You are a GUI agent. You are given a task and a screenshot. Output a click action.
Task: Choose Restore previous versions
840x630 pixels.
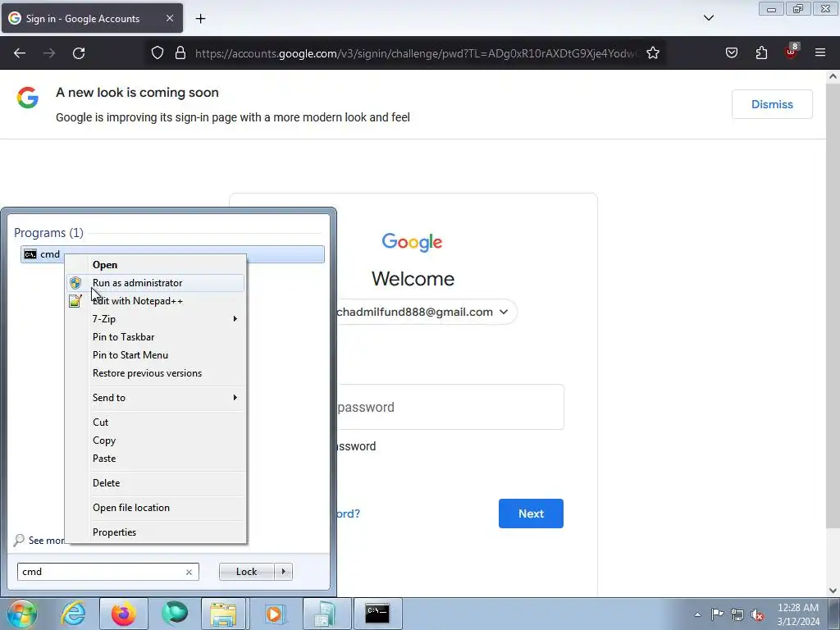pyautogui.click(x=155, y=373)
